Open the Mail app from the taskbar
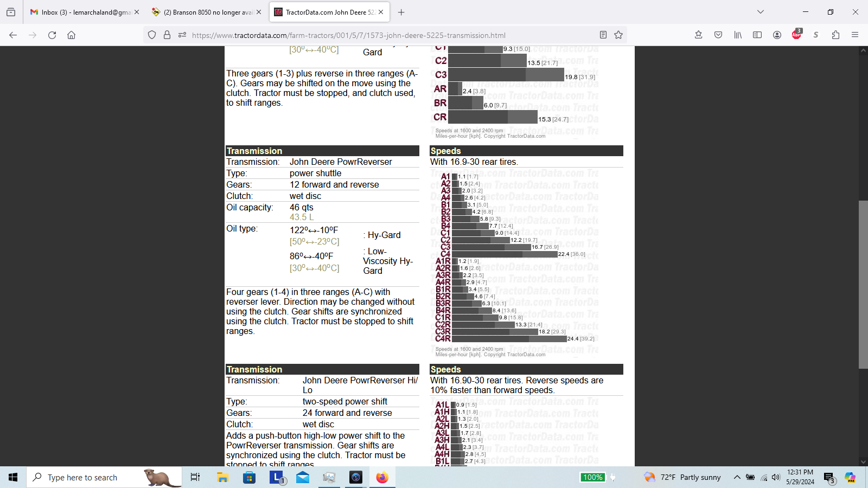Image resolution: width=868 pixels, height=488 pixels. (303, 477)
